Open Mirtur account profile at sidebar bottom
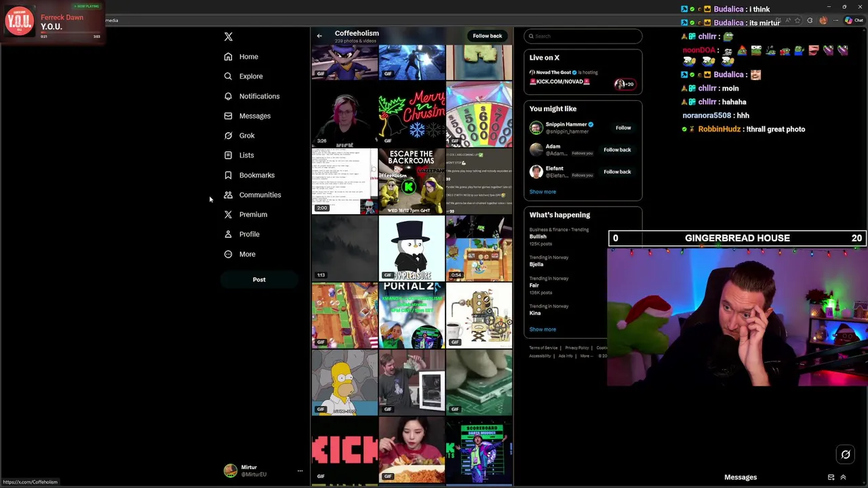Image resolution: width=868 pixels, height=488 pixels. point(262,470)
